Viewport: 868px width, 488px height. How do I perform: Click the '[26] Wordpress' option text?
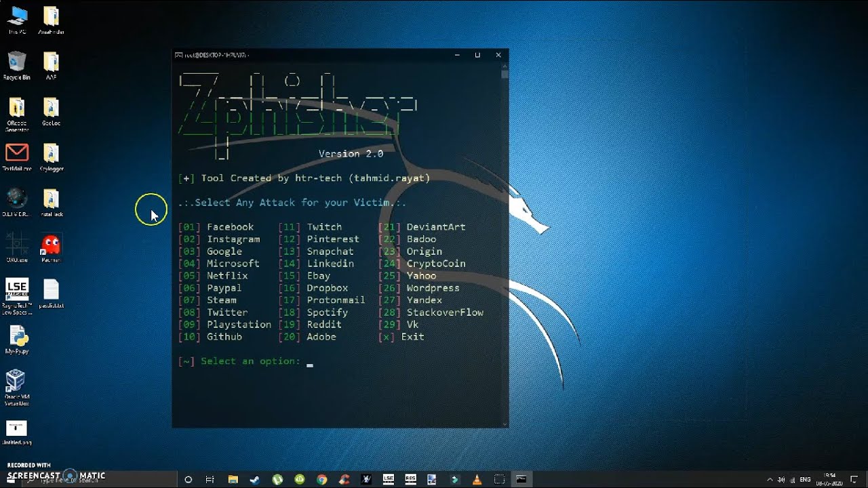click(x=419, y=288)
